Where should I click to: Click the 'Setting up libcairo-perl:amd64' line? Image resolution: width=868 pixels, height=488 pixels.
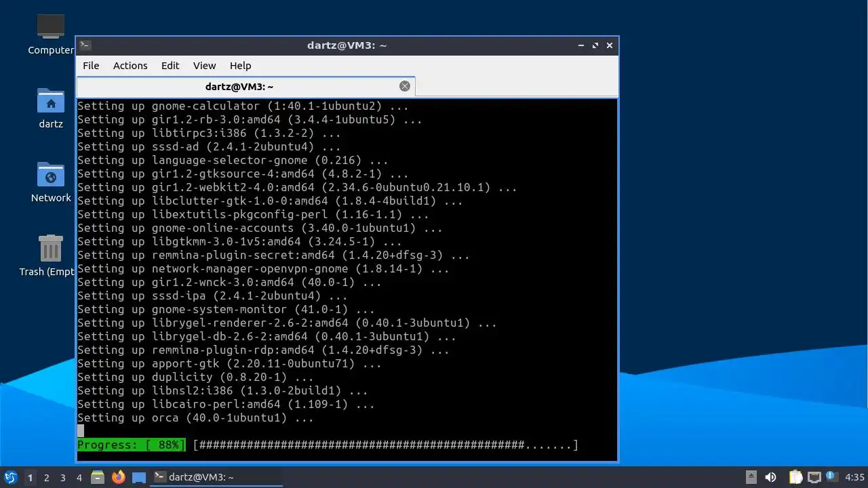tap(226, 404)
